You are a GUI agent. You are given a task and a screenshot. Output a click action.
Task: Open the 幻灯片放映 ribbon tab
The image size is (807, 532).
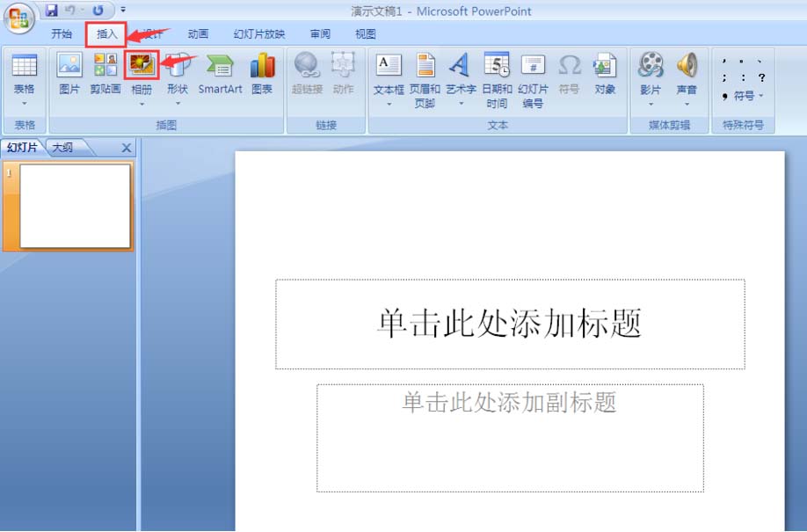click(x=258, y=34)
